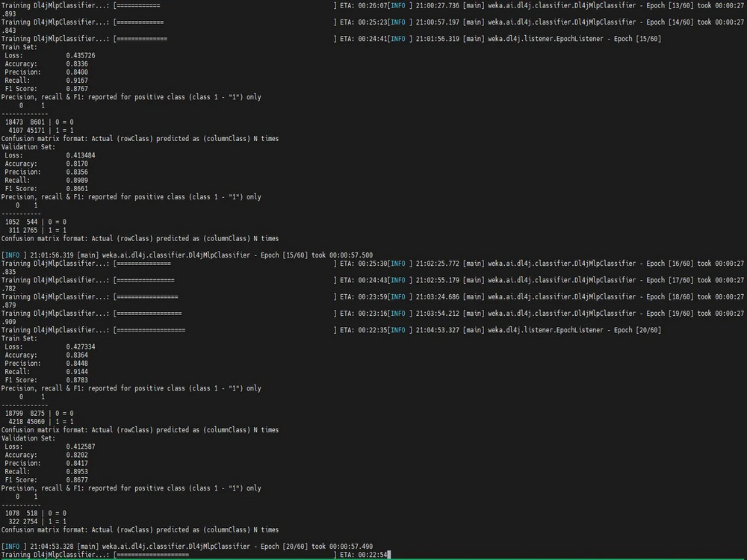This screenshot has width=747, height=560.
Task: Click the train loss value 0.435726
Action: pos(81,55)
